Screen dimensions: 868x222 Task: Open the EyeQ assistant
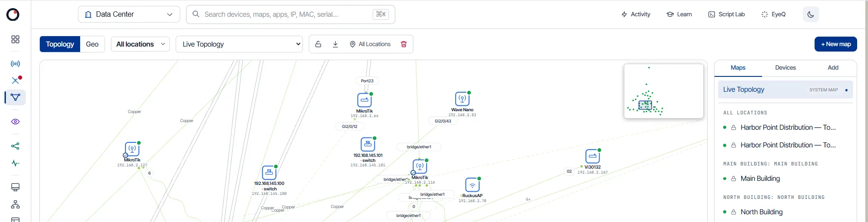(773, 14)
